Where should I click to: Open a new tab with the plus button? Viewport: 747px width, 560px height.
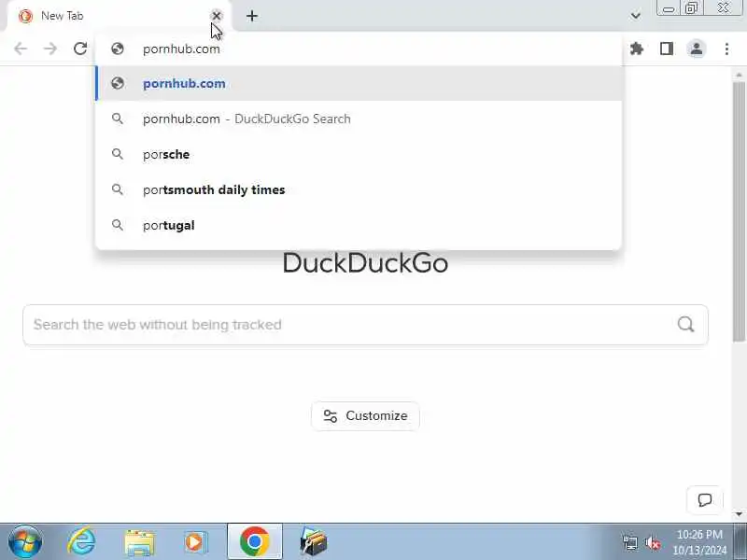pos(252,16)
